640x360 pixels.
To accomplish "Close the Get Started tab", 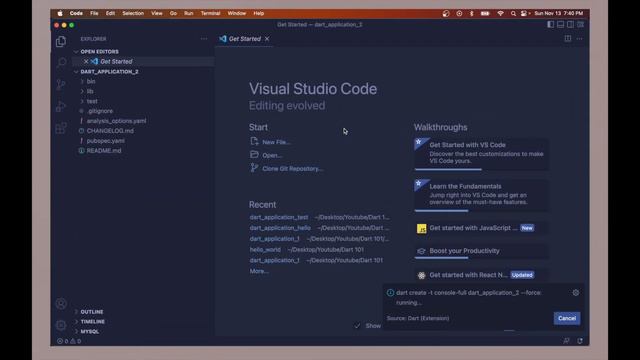I will tap(267, 39).
